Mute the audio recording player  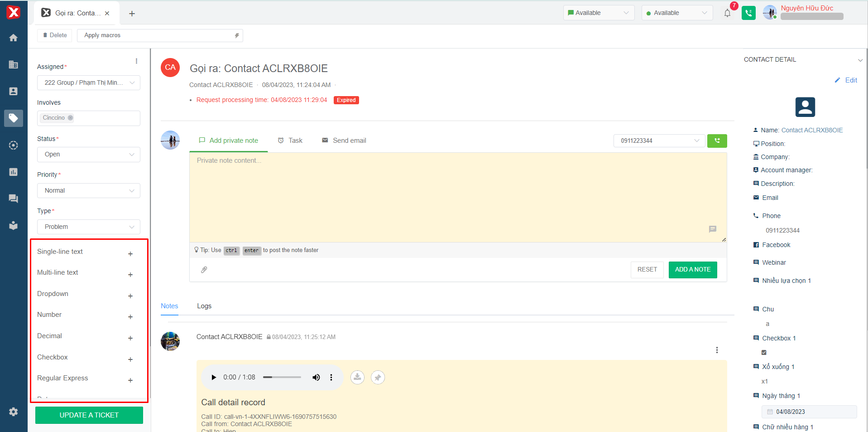(x=316, y=377)
